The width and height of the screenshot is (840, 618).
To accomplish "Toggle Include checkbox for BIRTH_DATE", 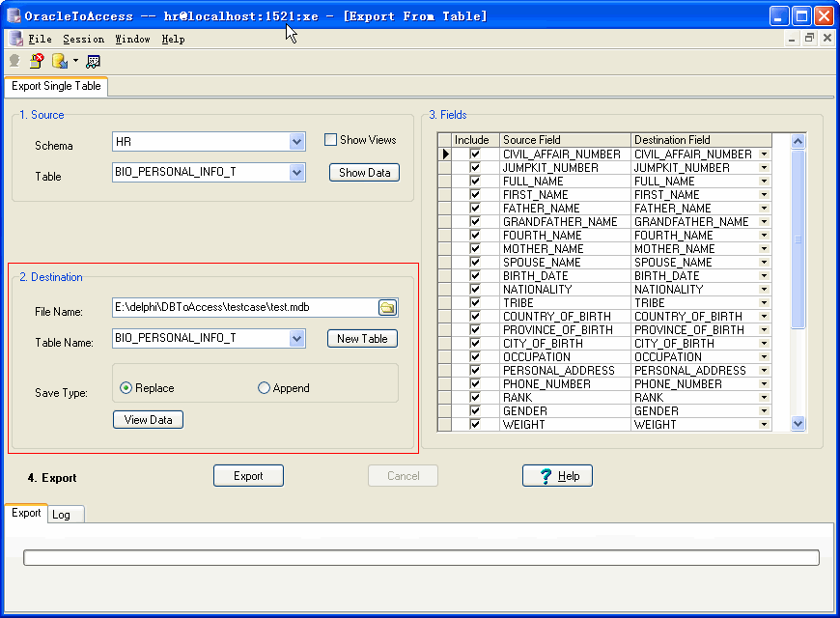I will pyautogui.click(x=475, y=275).
